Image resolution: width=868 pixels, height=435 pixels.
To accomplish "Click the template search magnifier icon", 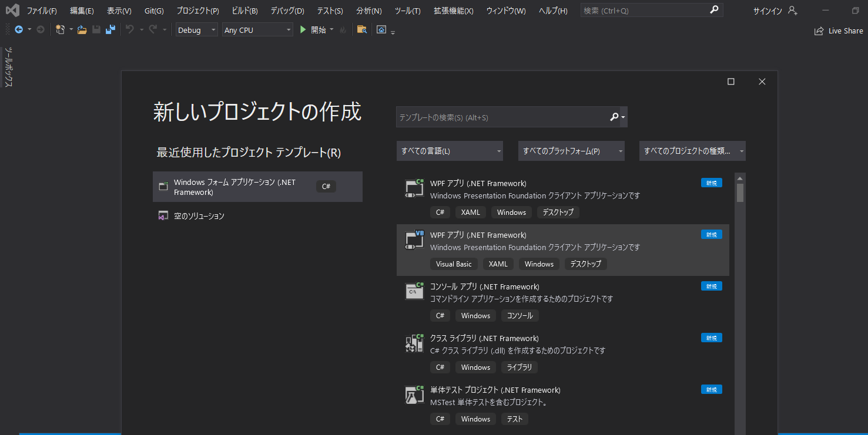I will point(614,117).
